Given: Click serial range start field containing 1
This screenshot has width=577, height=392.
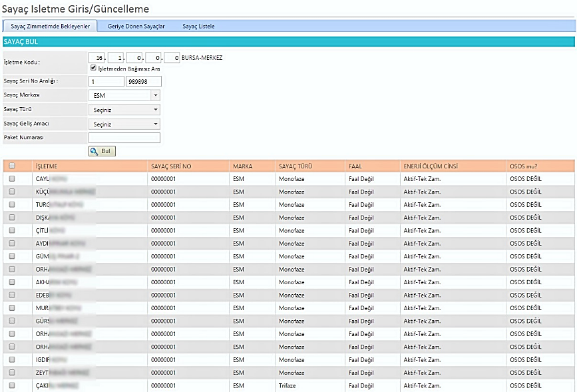Looking at the screenshot, I should [x=106, y=81].
